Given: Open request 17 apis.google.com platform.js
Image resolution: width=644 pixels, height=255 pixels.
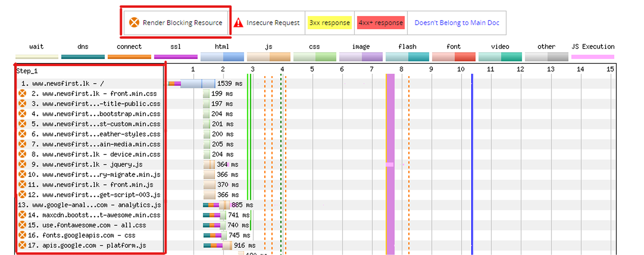Looking at the screenshot, I should click(87, 246).
